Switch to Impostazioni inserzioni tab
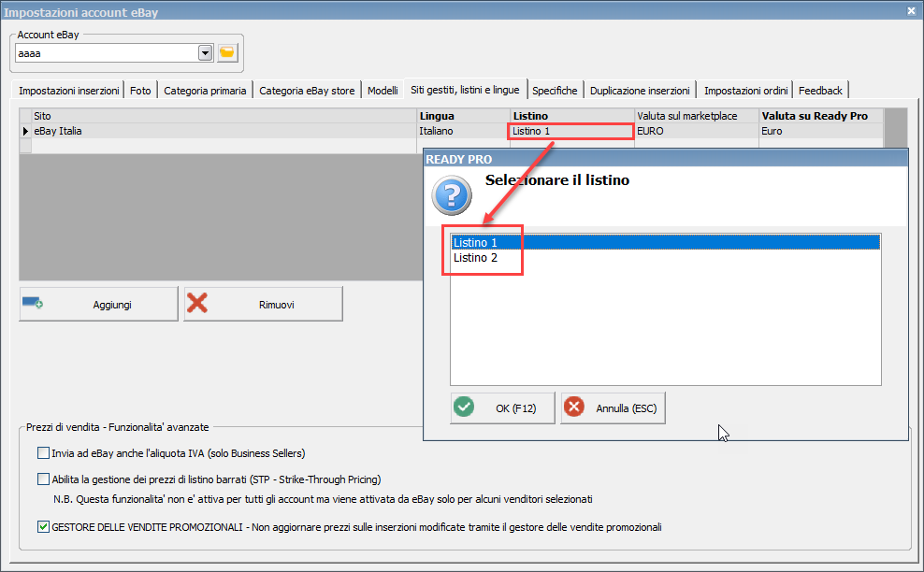The width and height of the screenshot is (924, 572). 68,90
